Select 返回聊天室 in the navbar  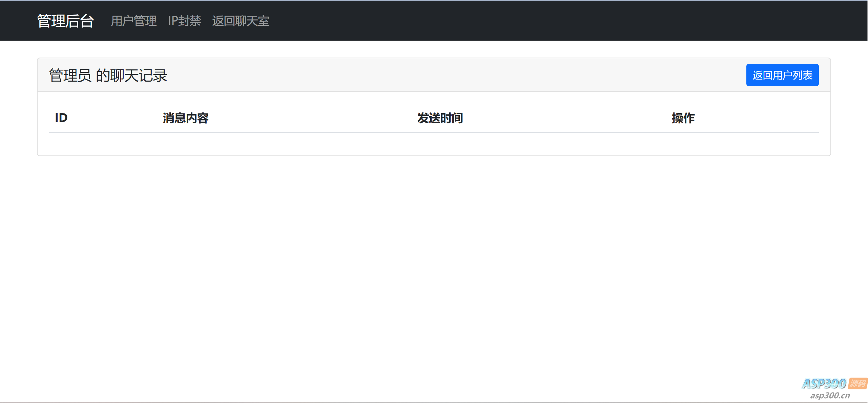241,21
